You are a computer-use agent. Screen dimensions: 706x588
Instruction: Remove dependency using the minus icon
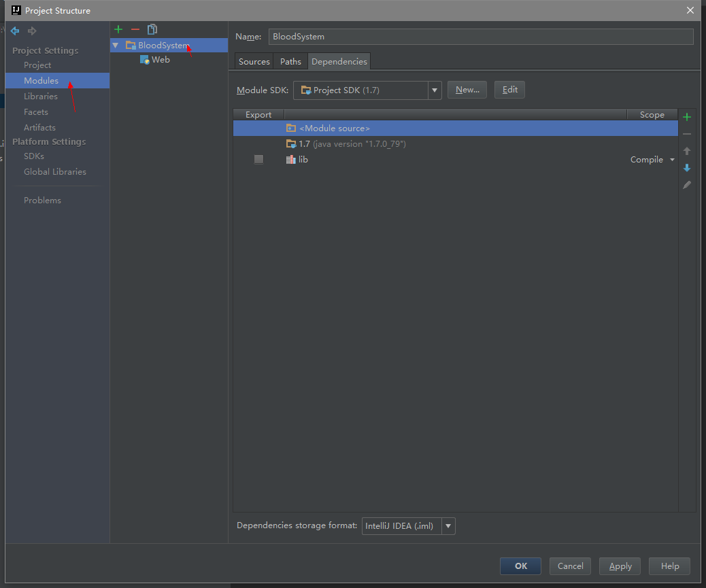687,134
